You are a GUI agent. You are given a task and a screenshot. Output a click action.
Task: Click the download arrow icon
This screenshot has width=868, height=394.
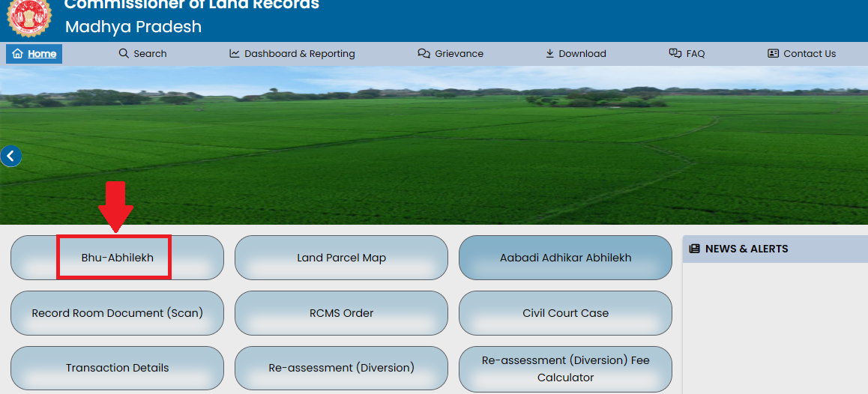click(549, 53)
